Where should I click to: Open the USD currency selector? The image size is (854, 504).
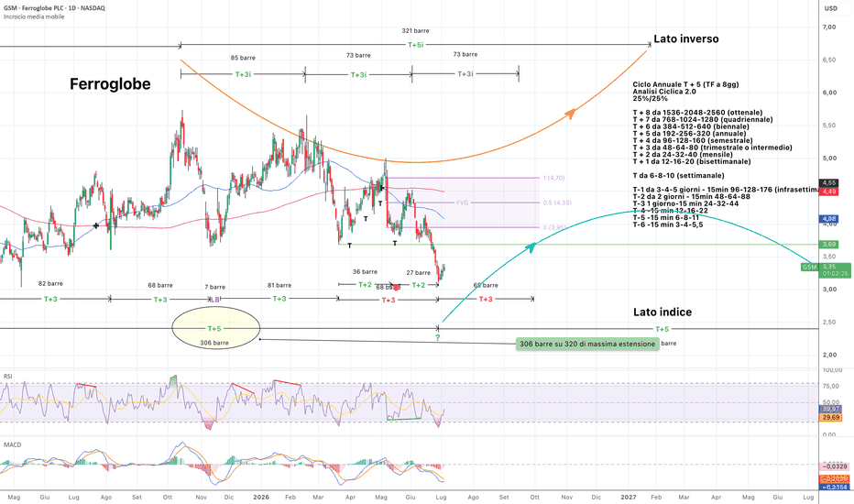coord(830,8)
